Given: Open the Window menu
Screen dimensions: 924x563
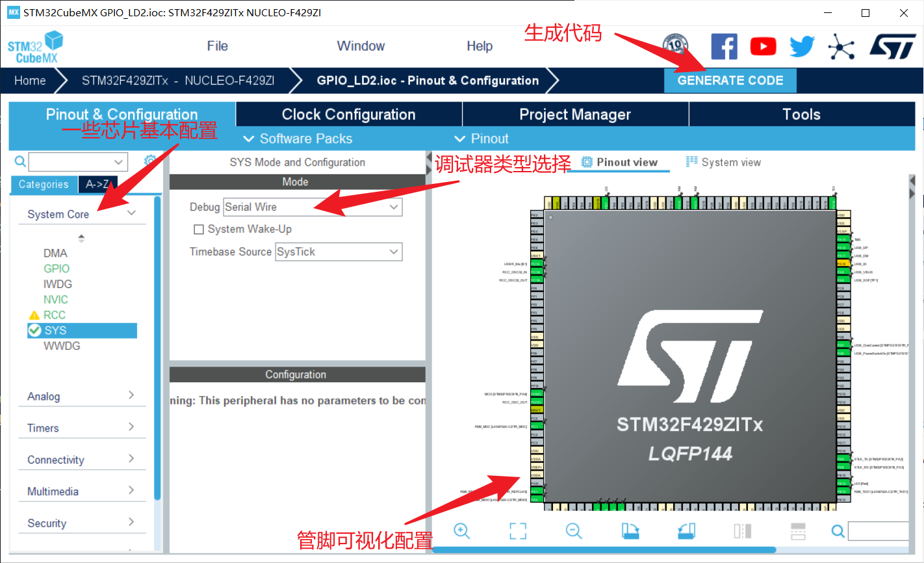Looking at the screenshot, I should coord(361,46).
